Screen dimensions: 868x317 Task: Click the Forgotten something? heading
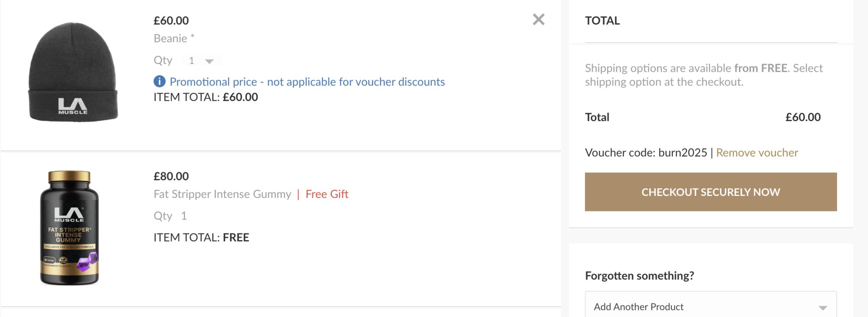pos(639,276)
